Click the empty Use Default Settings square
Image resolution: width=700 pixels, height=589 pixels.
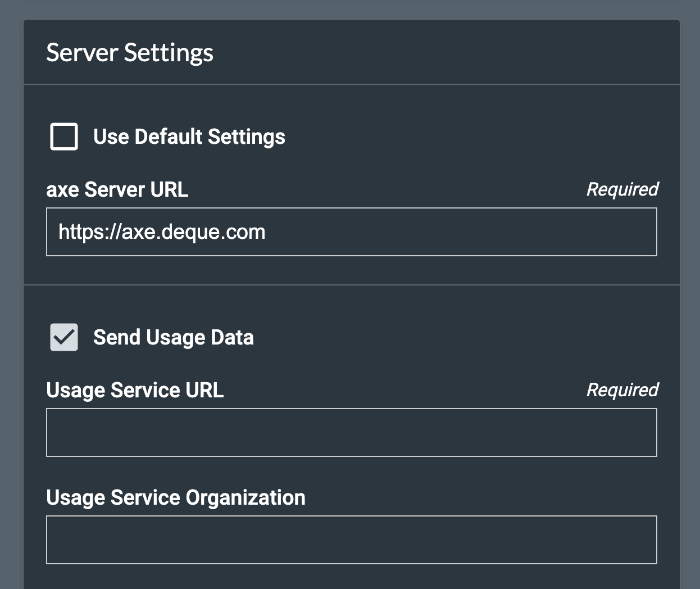(63, 136)
